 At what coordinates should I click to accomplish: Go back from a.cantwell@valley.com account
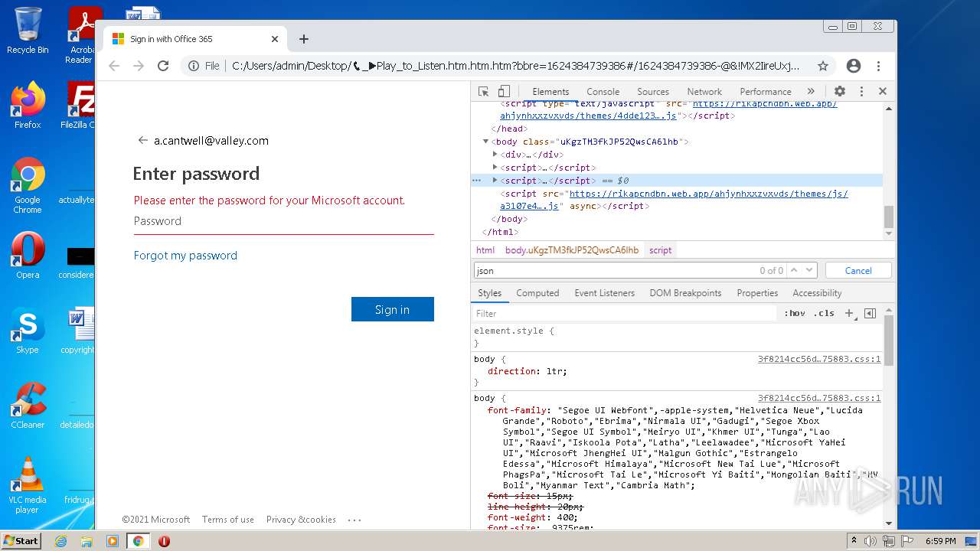click(142, 140)
